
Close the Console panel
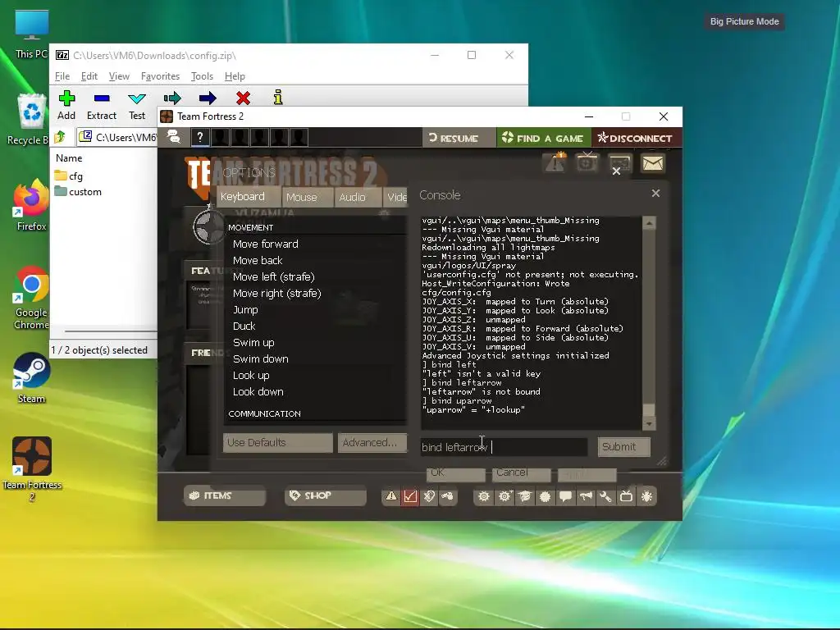(655, 194)
